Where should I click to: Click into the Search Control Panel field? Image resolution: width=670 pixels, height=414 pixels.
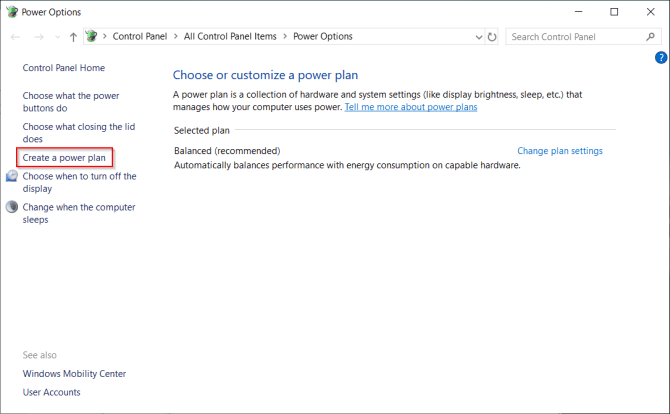click(x=574, y=37)
